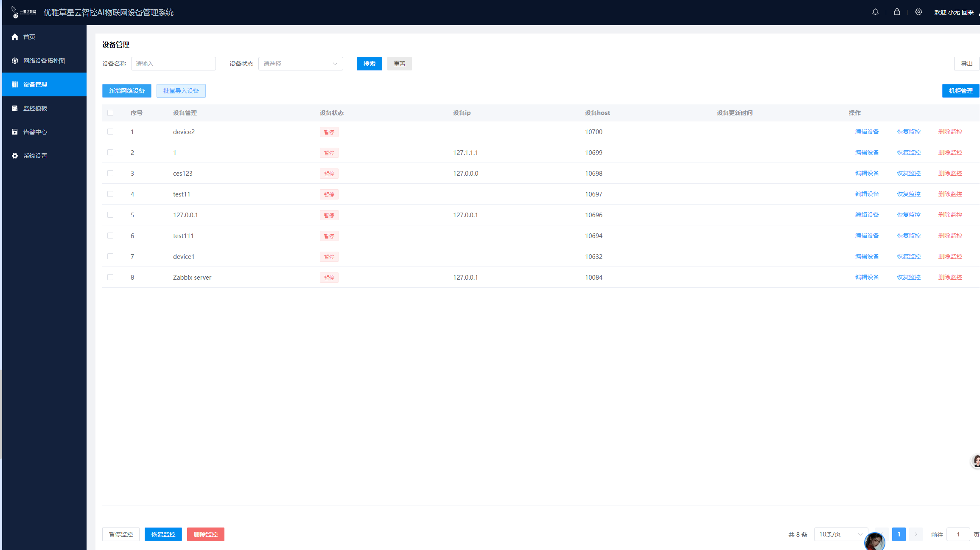980x550 pixels.
Task: Click 编辑设备 link for ces123
Action: [867, 173]
